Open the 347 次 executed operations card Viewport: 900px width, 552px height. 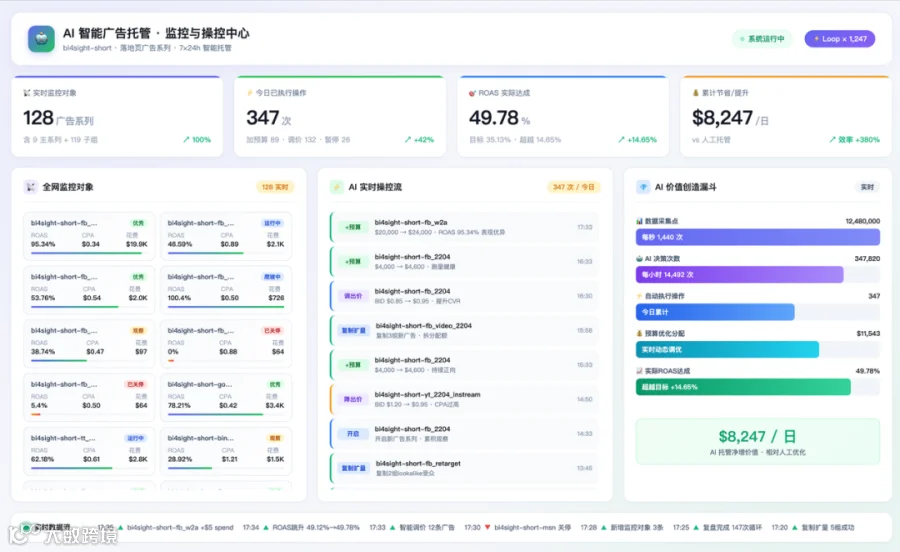[x=340, y=116]
